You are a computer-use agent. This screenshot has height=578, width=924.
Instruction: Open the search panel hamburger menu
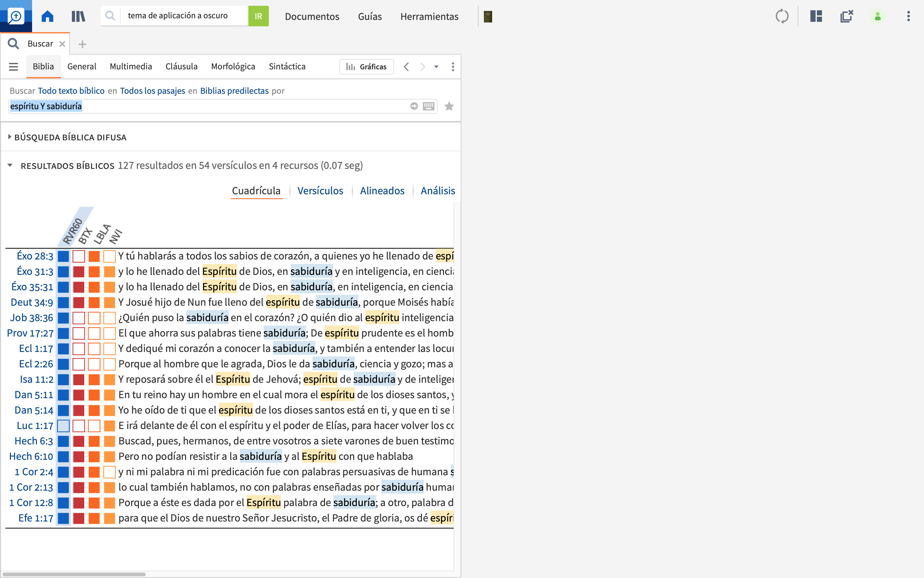[13, 67]
